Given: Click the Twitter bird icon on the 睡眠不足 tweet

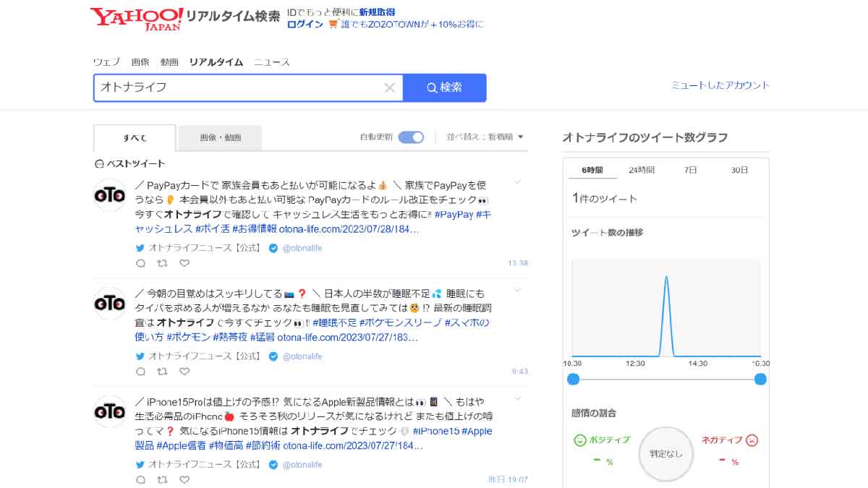Looking at the screenshot, I should pos(140,356).
